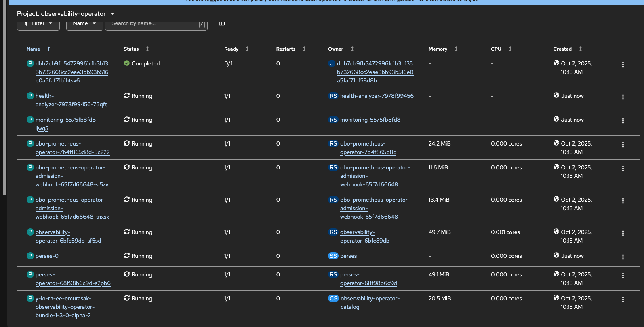644x327 pixels.
Task: Click the CPU column sort icon
Action: (510, 49)
